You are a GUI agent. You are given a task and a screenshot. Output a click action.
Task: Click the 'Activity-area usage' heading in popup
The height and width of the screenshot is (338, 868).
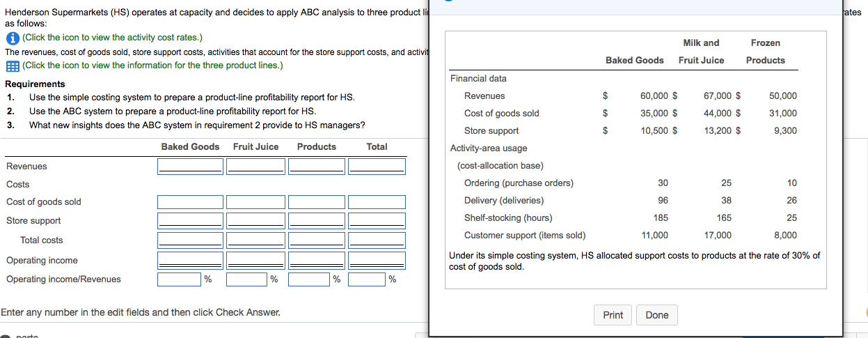point(489,148)
